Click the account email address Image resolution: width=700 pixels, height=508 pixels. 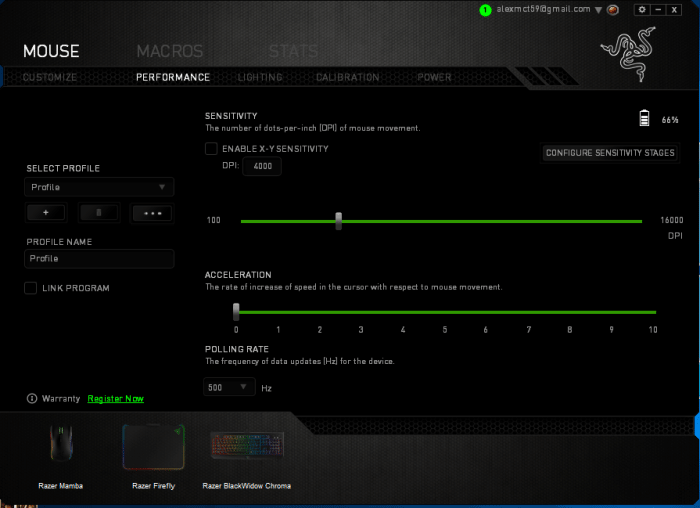click(x=543, y=9)
